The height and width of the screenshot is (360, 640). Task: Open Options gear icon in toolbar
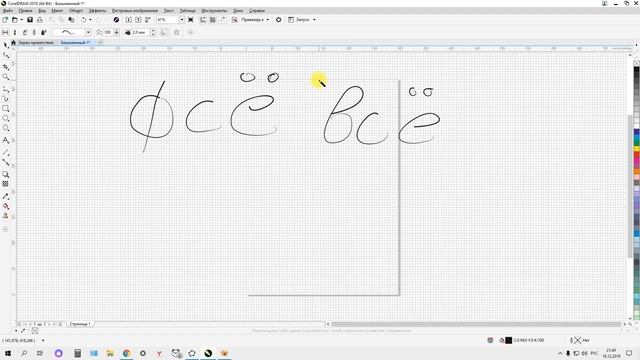click(279, 20)
